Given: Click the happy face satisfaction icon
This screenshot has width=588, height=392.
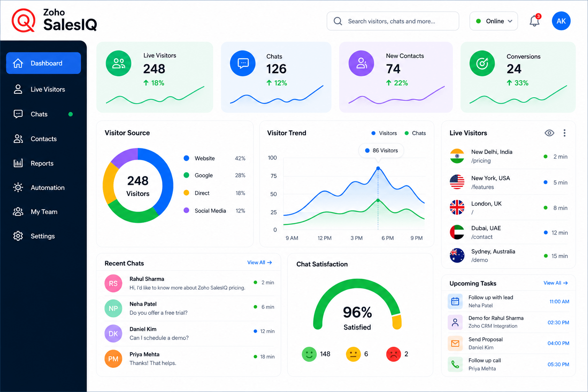Looking at the screenshot, I should pyautogui.click(x=309, y=354).
